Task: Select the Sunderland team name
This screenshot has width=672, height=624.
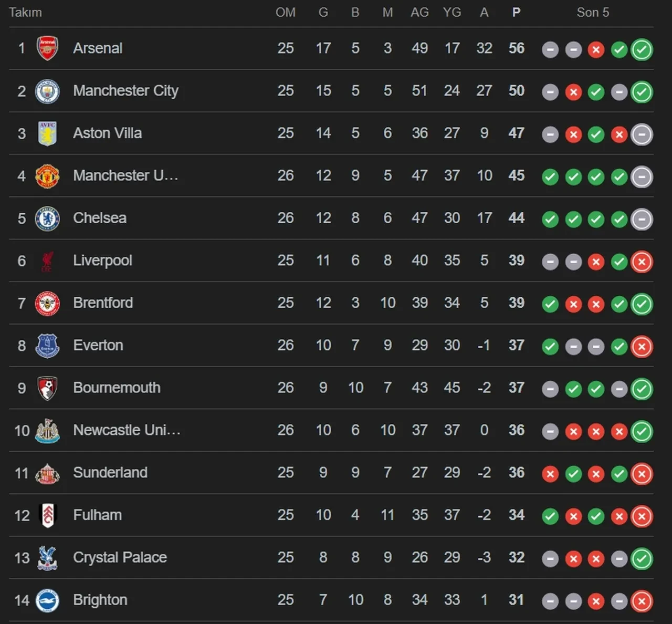Action: tap(110, 473)
